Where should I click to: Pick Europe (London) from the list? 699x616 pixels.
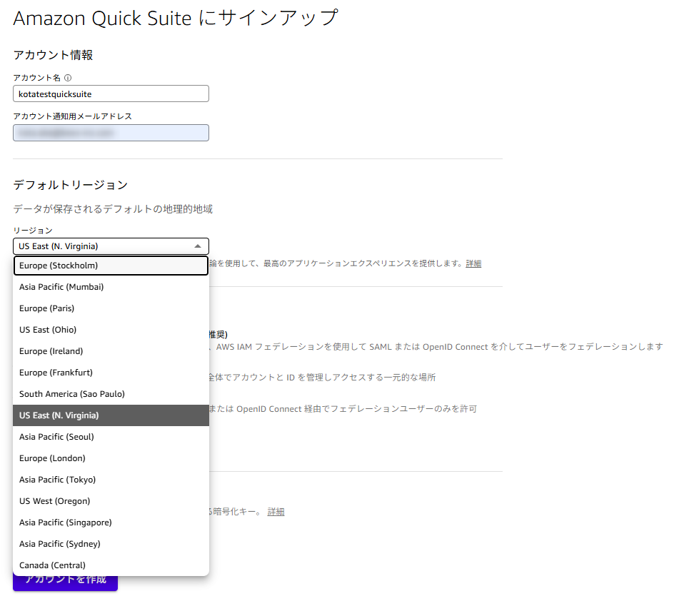coord(111,458)
